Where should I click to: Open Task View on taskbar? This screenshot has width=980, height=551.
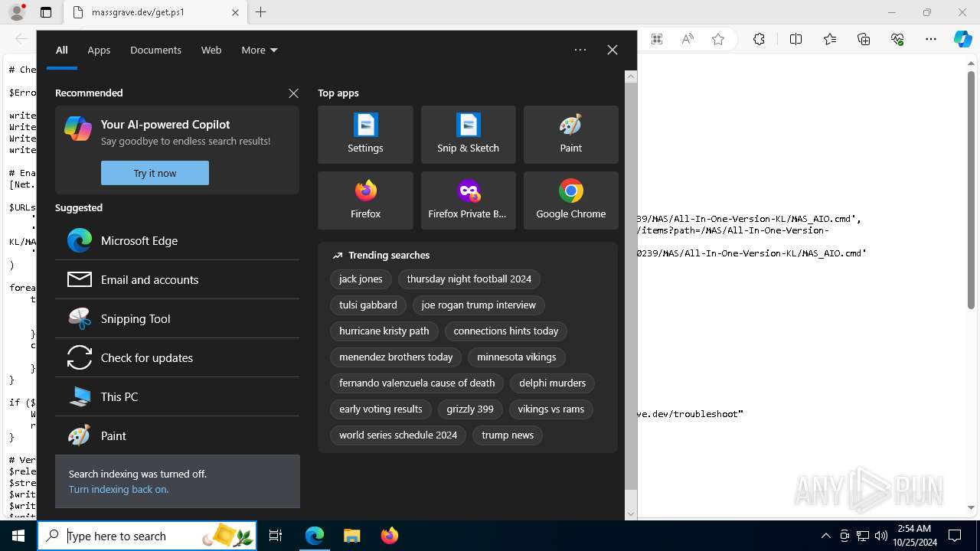276,536
